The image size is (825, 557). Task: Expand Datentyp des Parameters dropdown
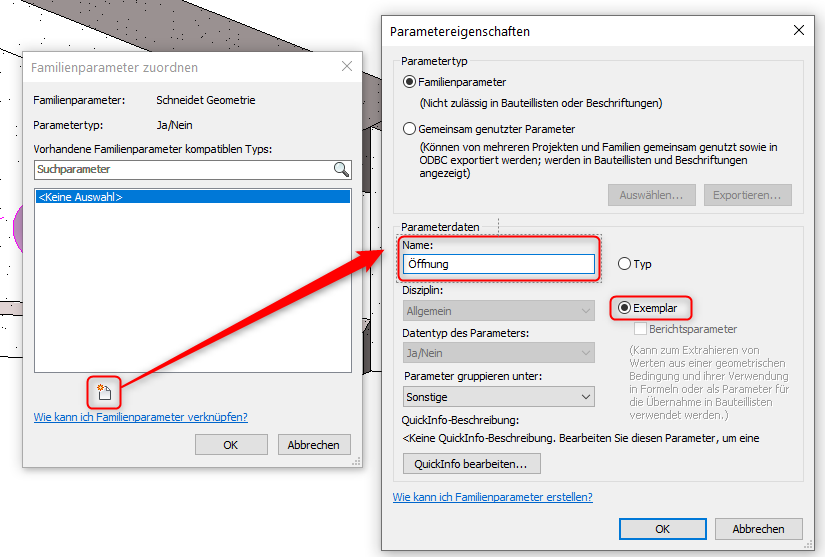(x=498, y=353)
